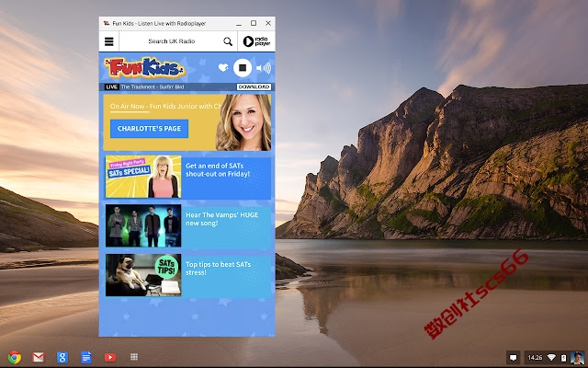Open the Radioplayer logo link

(x=256, y=41)
